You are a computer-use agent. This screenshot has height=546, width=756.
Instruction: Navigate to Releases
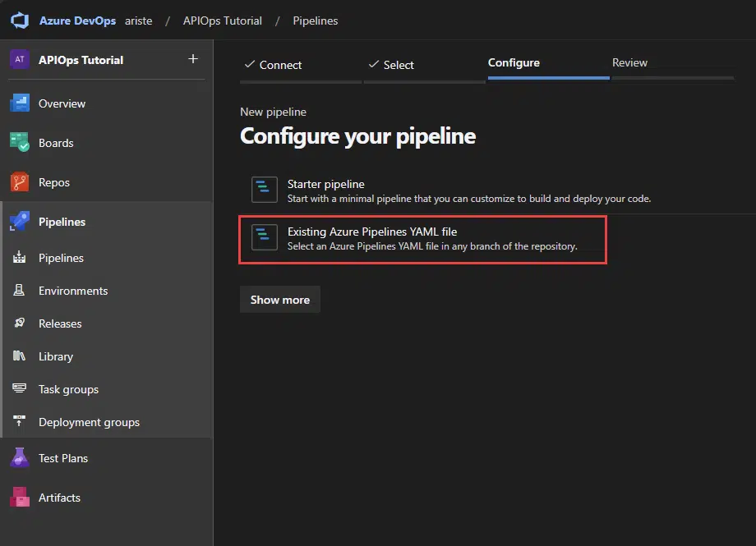pyautogui.click(x=60, y=323)
